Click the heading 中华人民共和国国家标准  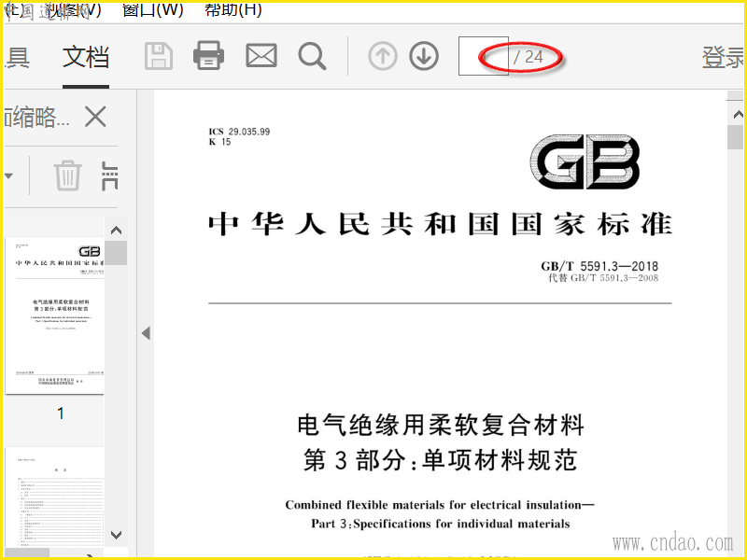click(440, 224)
